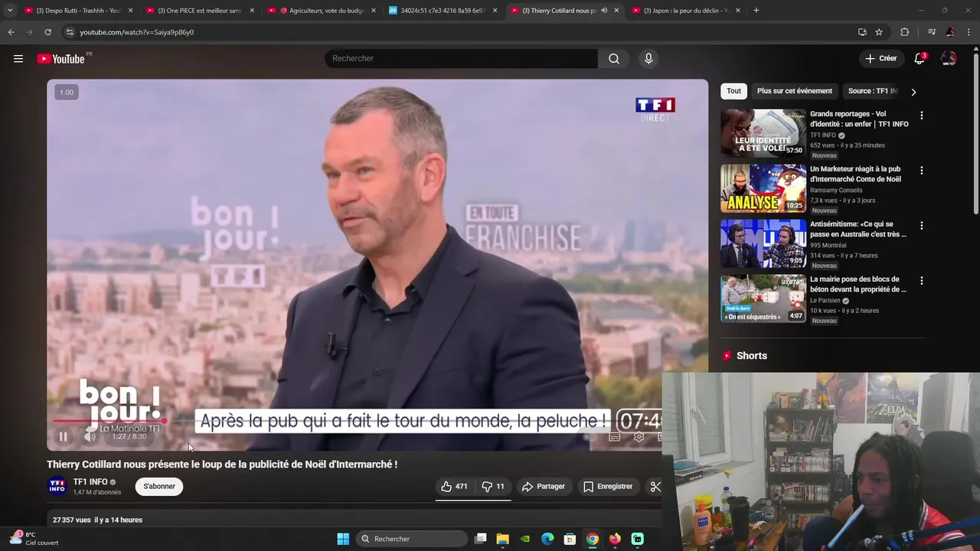Open the player settings gear
The image size is (980, 551).
click(639, 437)
